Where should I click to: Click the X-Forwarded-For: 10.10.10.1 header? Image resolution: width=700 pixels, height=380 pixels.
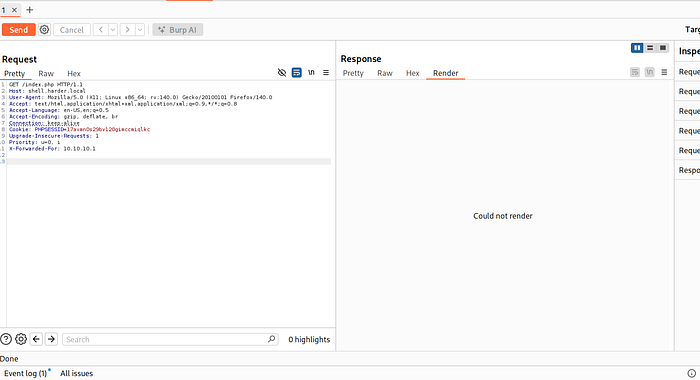point(52,149)
